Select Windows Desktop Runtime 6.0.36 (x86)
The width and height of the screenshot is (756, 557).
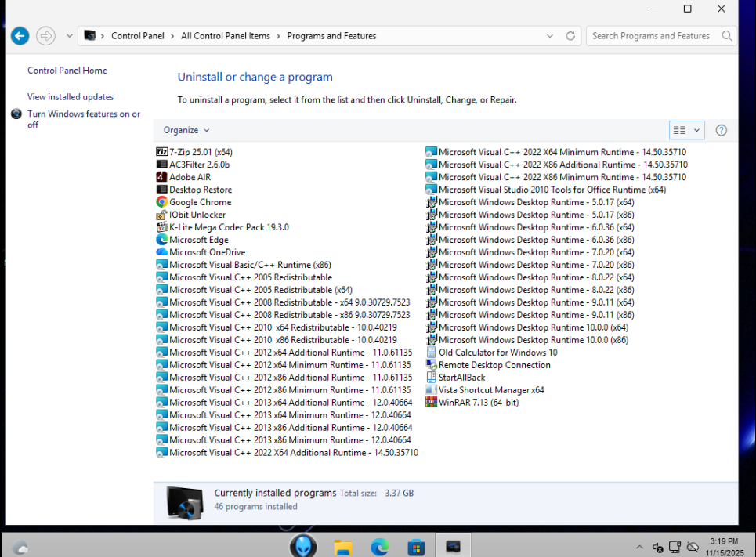click(x=530, y=240)
